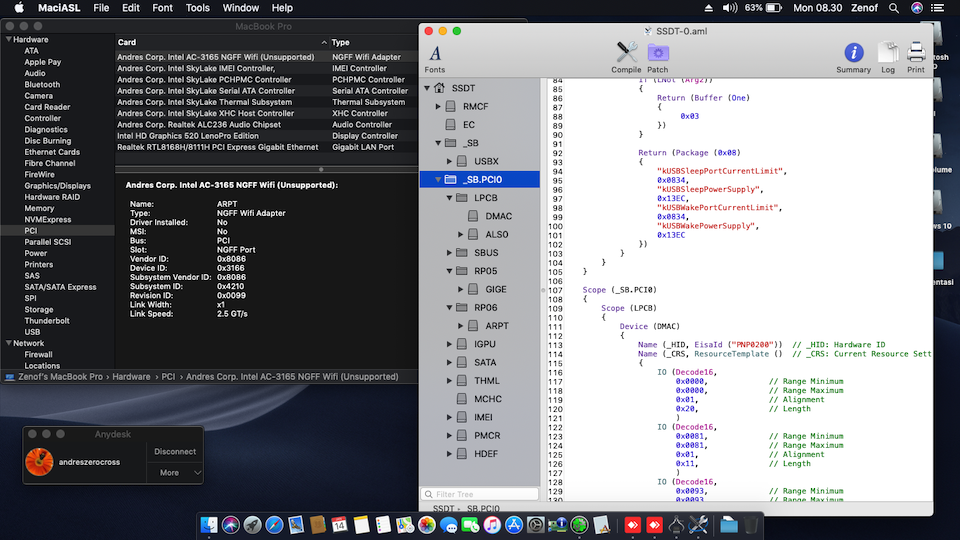Collapse the LPCB tree node
The width and height of the screenshot is (960, 540).
pyautogui.click(x=450, y=198)
